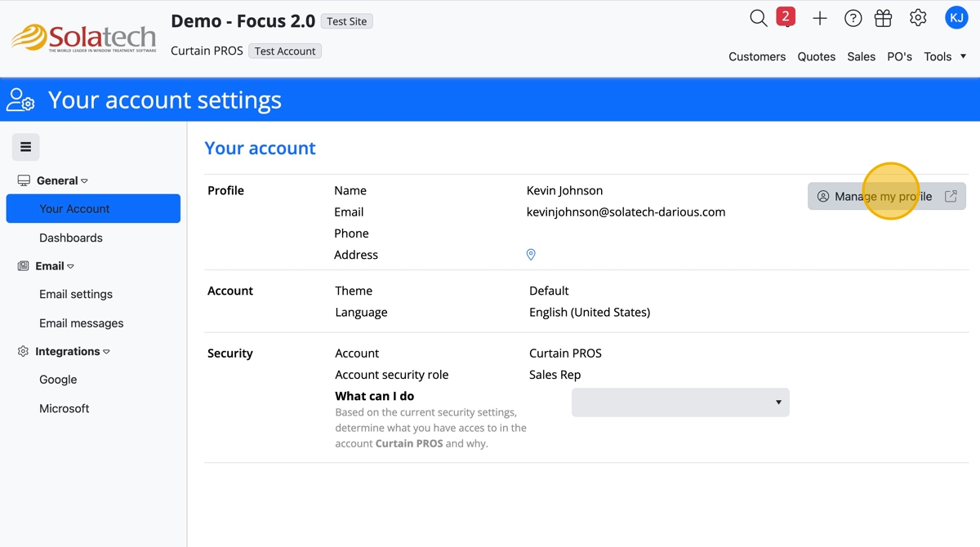The height and width of the screenshot is (547, 980).
Task: Click the address map pin icon
Action: pos(531,255)
